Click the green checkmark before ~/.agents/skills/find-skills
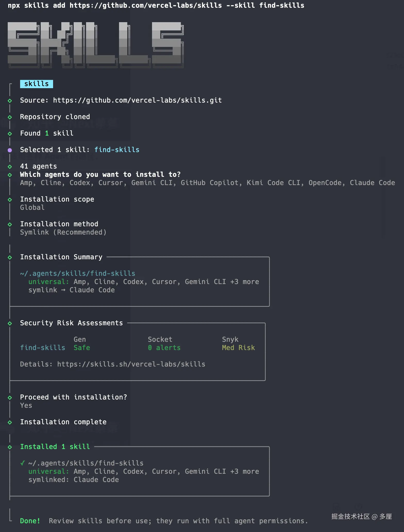The image size is (404, 532). pos(23,463)
